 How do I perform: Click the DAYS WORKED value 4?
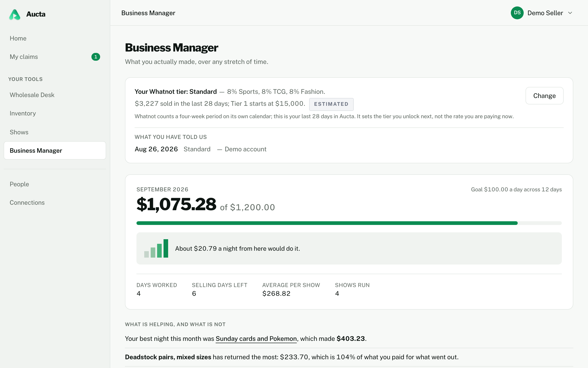tap(139, 293)
